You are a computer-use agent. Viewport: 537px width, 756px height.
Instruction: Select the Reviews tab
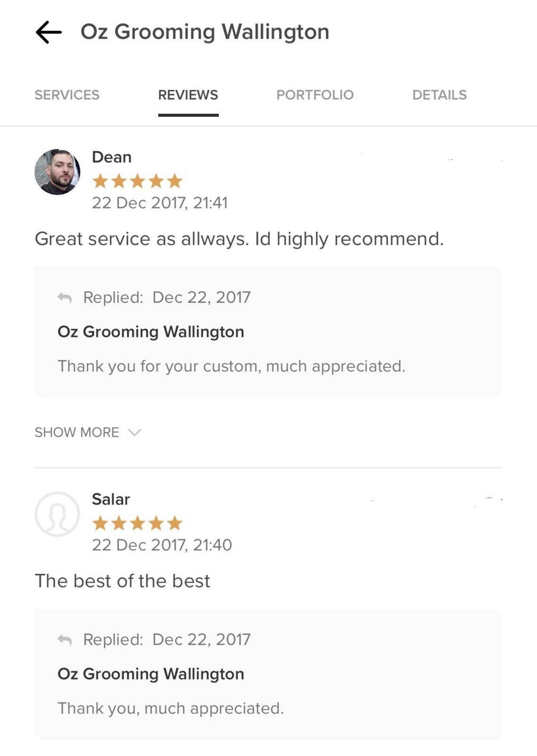pos(188,95)
